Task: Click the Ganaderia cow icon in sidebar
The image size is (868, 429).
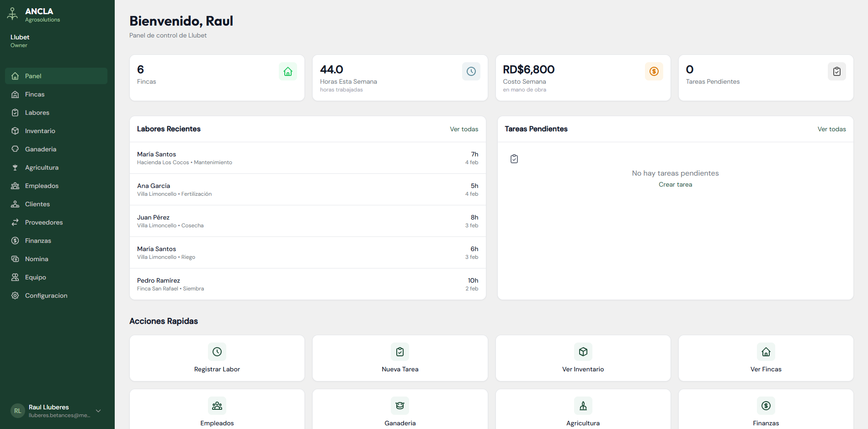Action: [x=15, y=149]
